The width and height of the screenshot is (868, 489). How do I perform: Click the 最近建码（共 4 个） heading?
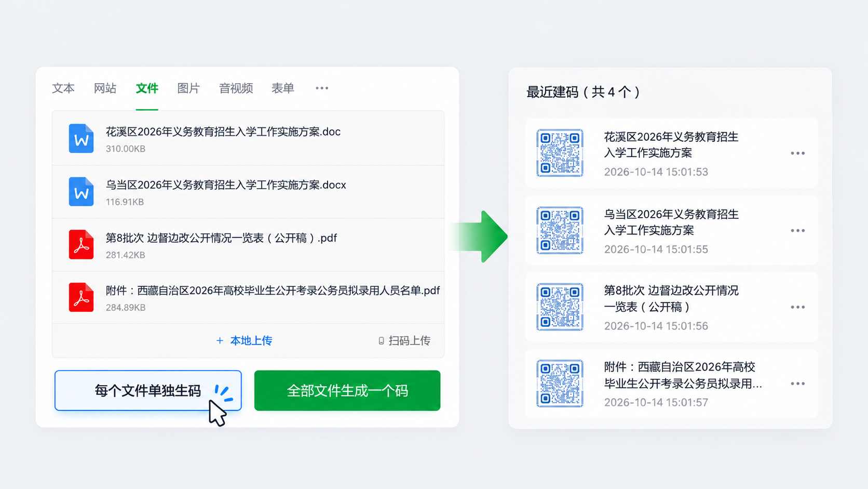tap(584, 92)
